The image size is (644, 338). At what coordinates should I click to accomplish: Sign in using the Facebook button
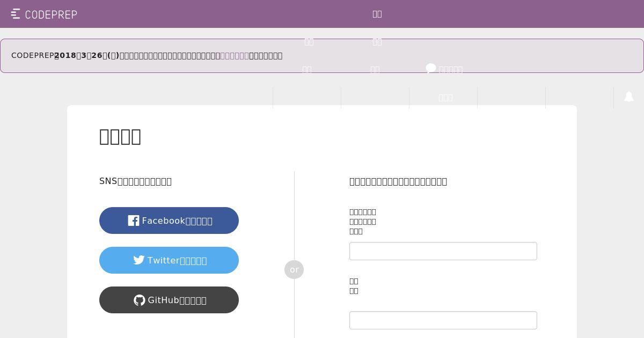pos(169,221)
